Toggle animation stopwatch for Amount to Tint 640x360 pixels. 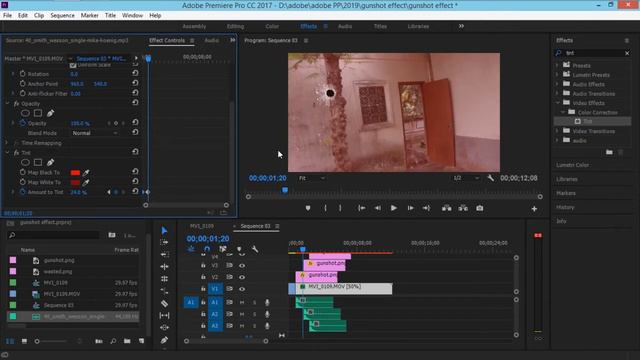[x=22, y=192]
